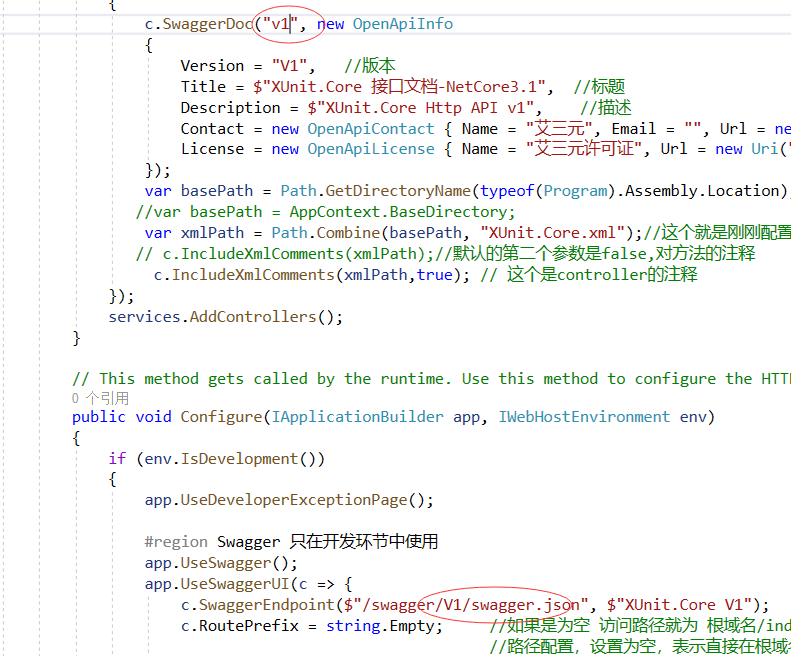The width and height of the screenshot is (791, 656).
Task: Click the License property name
Action: pyautogui.click(x=212, y=149)
